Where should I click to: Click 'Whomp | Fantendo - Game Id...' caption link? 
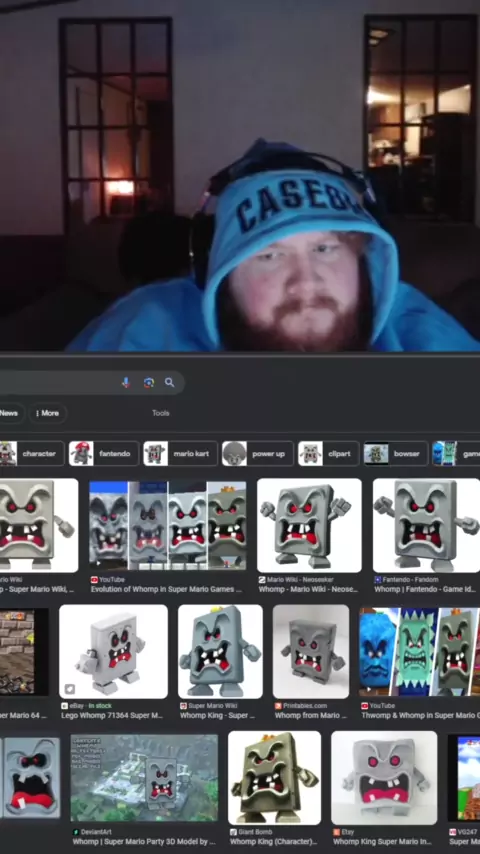pyautogui.click(x=425, y=589)
